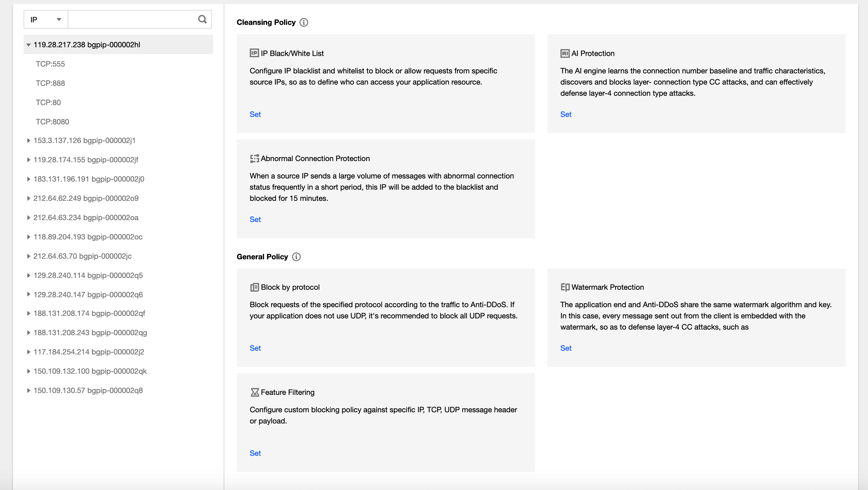The height and width of the screenshot is (490, 868).
Task: Expand the 129.28.240.147 bgpip-000002q6 node
Action: 29,294
